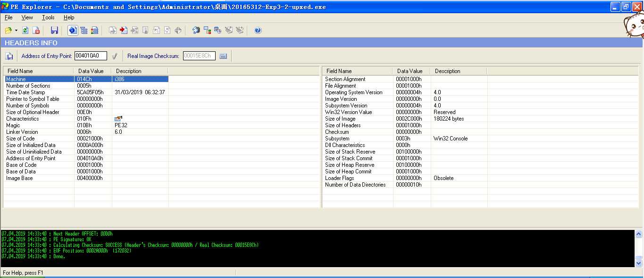Open the View menu
644x278 pixels.
point(27,17)
